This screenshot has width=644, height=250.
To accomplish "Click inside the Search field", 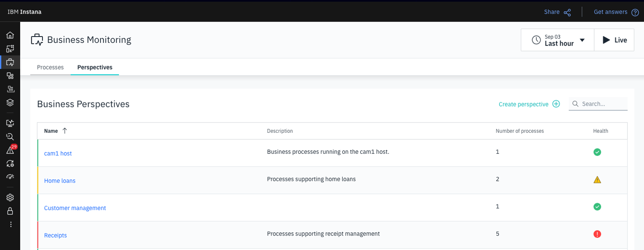I will (599, 104).
